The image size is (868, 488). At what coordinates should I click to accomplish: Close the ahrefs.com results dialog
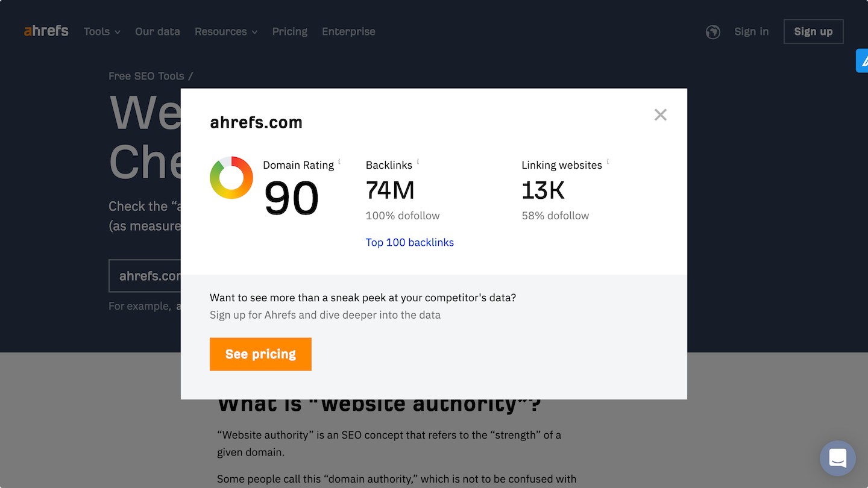[x=661, y=114]
